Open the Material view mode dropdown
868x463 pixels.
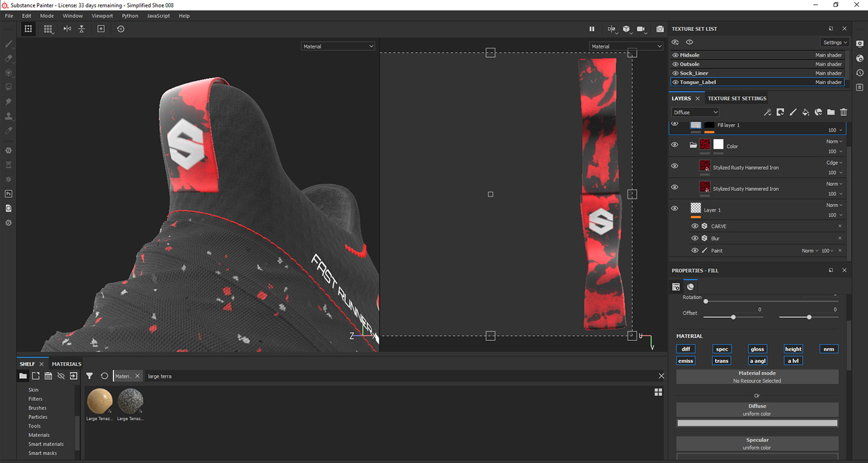pos(338,45)
